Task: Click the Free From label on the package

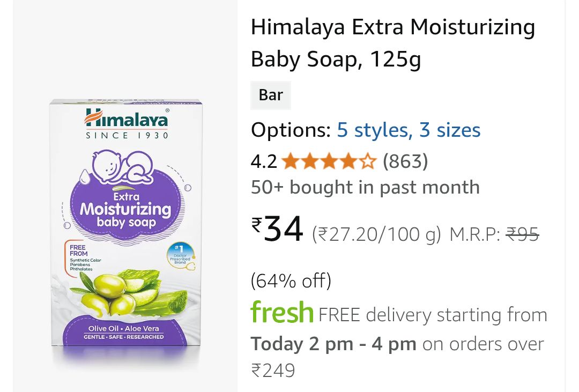Action: tap(79, 250)
